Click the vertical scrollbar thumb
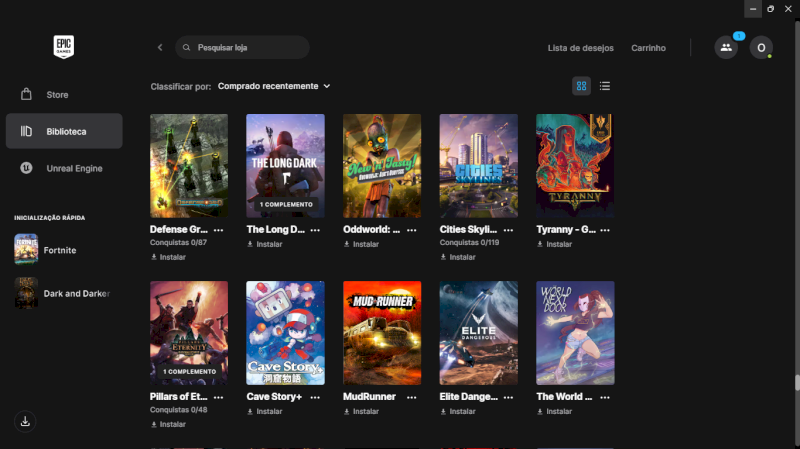 point(797,383)
